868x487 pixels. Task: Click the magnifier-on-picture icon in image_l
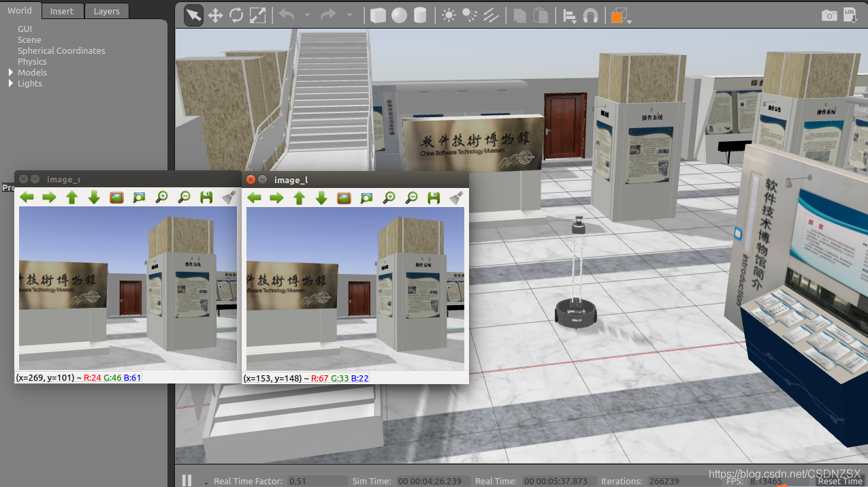(366, 198)
